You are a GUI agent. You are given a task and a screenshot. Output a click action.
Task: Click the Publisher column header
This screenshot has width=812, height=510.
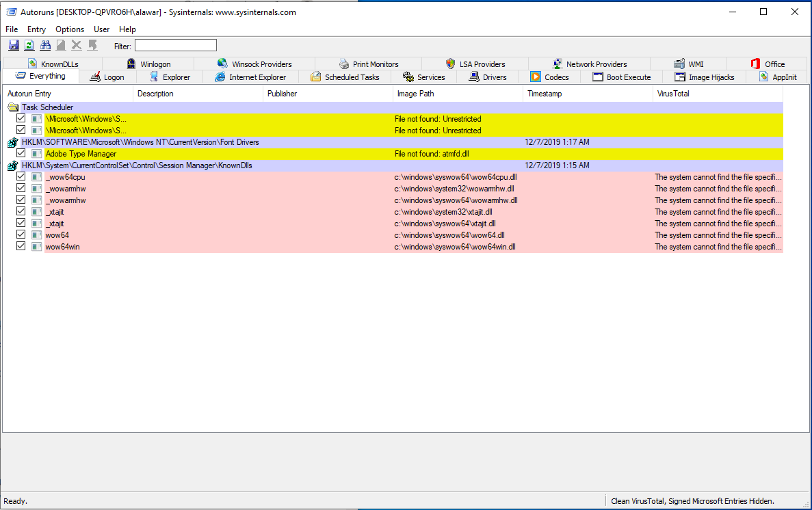328,94
